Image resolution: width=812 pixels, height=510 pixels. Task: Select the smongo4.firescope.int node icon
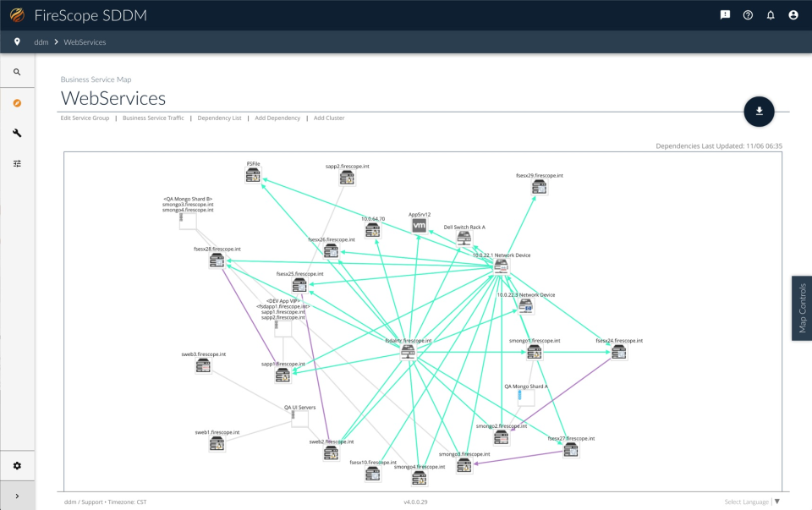coord(419,479)
